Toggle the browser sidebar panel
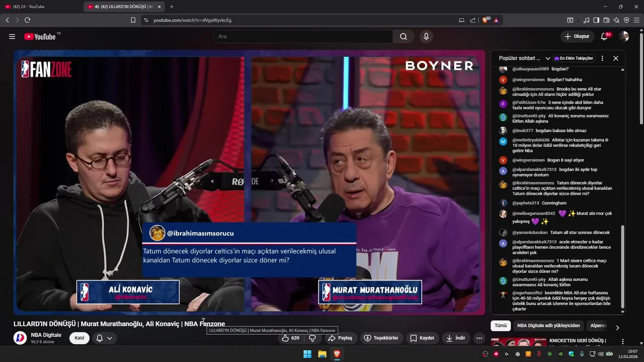This screenshot has height=362, width=644. coord(596,20)
